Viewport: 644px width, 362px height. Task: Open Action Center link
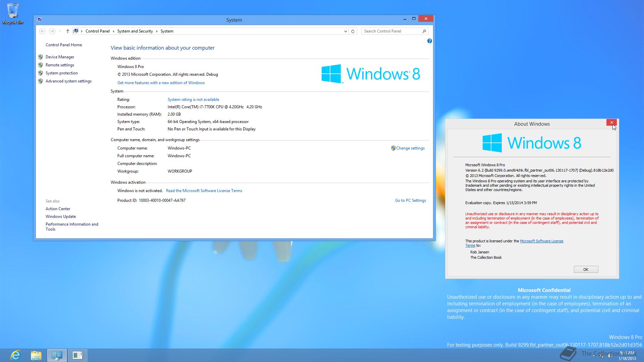58,209
